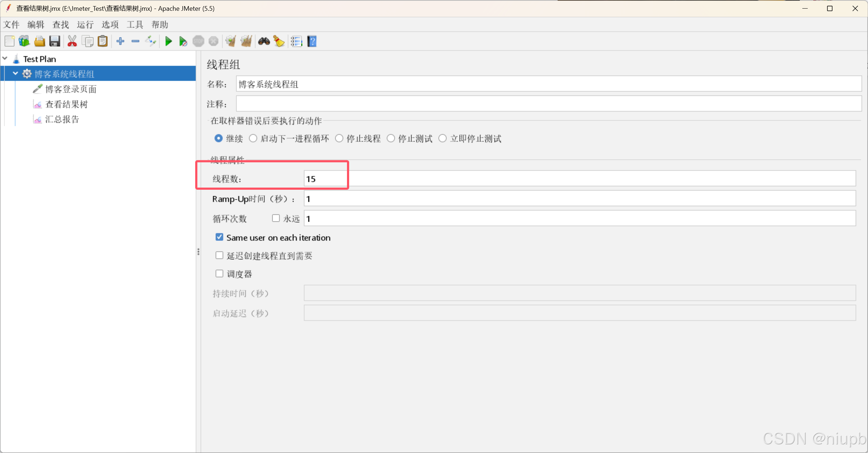The width and height of the screenshot is (868, 453).
Task: Open the 选项 menu
Action: (110, 24)
